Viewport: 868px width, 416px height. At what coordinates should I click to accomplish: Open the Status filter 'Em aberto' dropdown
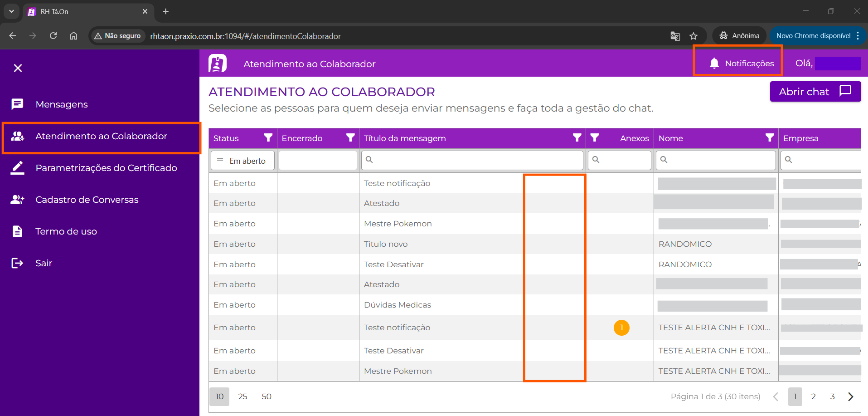243,161
